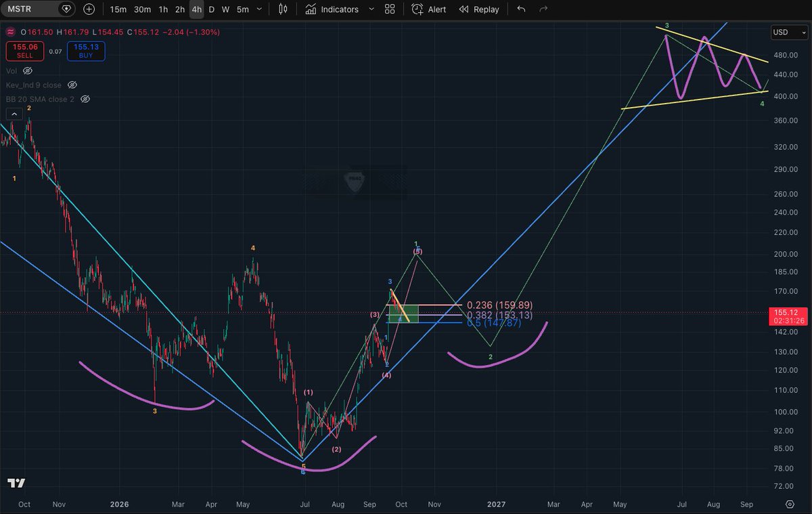Open the Indicators dialog
812x514 pixels.
(332, 9)
